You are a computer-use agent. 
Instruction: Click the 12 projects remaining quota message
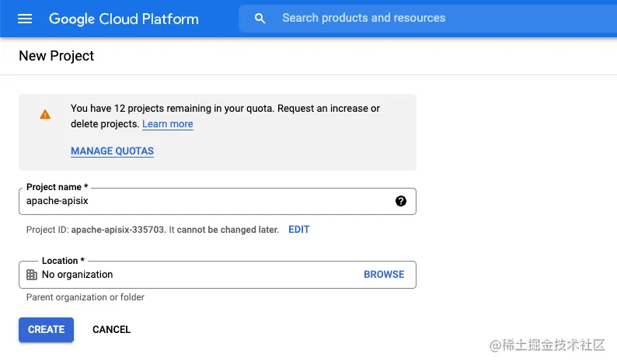[x=225, y=109]
